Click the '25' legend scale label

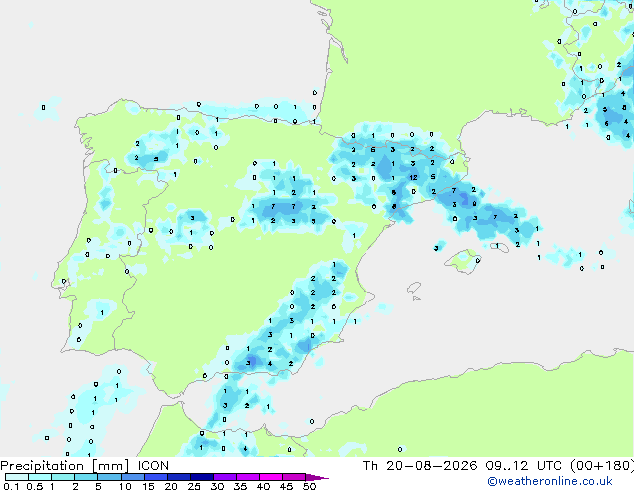pos(194,486)
